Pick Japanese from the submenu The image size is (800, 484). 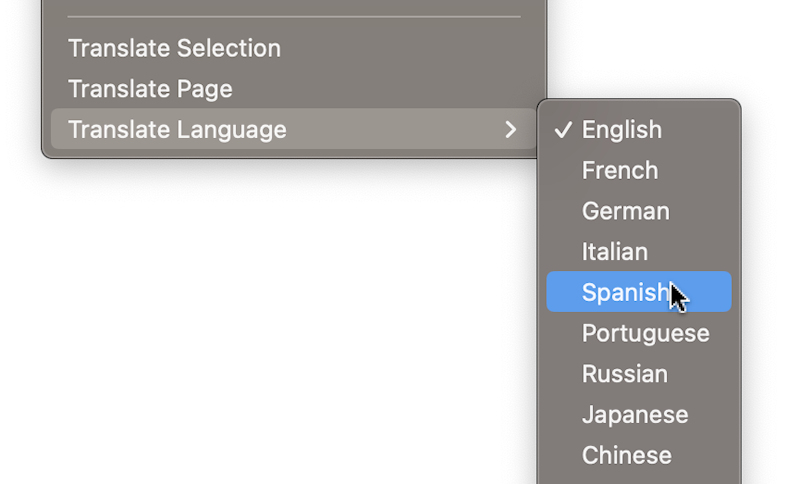click(x=634, y=415)
